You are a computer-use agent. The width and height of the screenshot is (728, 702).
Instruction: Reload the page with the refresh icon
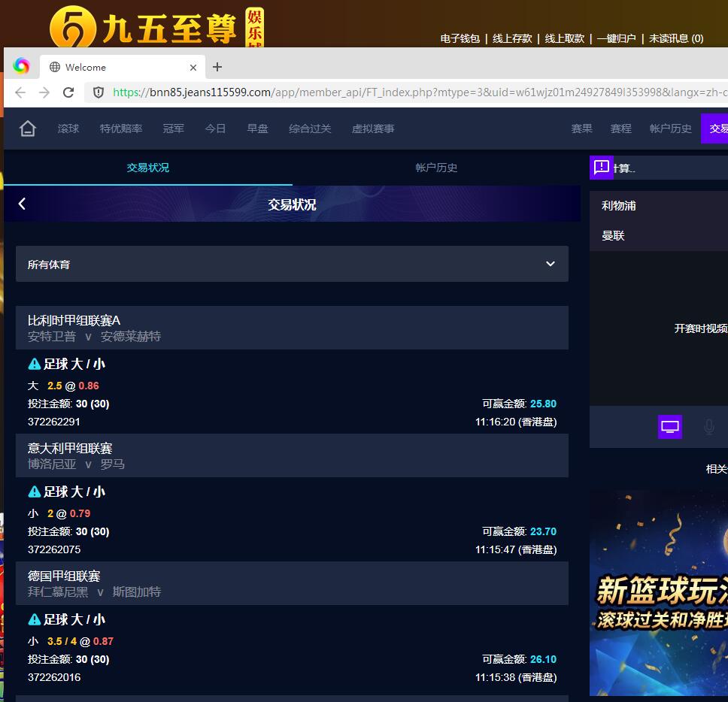click(x=68, y=92)
